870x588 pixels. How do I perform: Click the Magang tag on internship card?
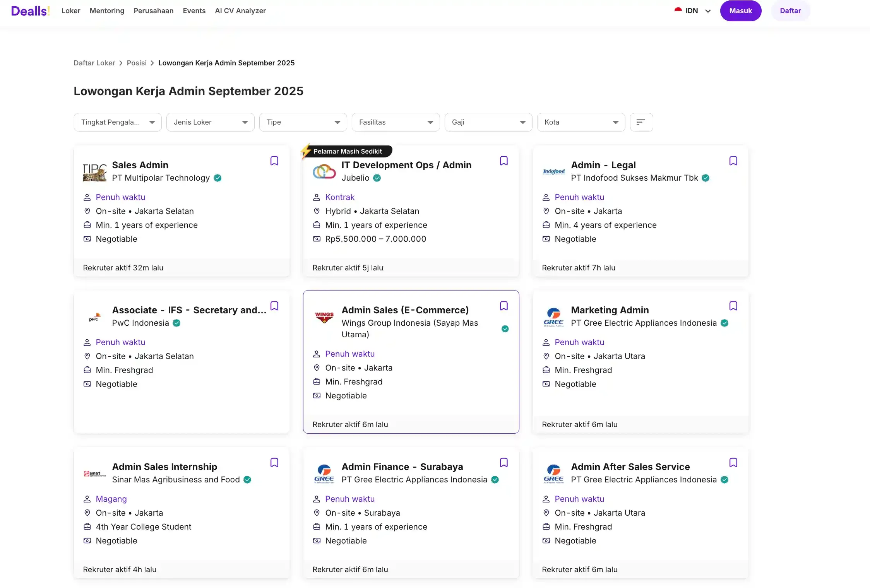pos(111,499)
